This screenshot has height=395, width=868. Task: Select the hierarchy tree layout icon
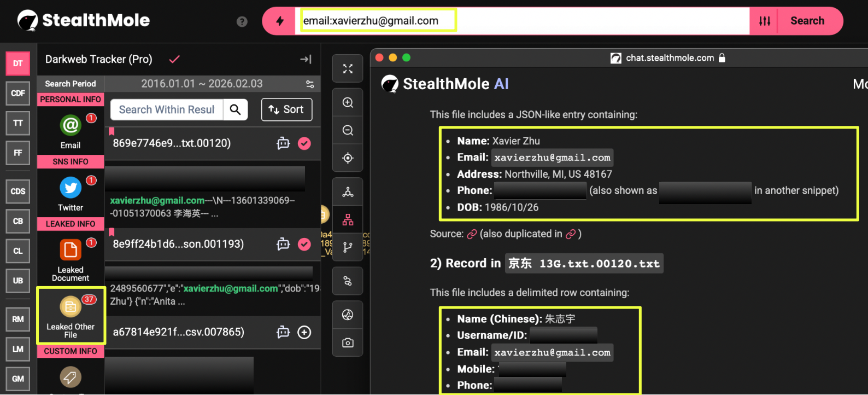point(348,219)
